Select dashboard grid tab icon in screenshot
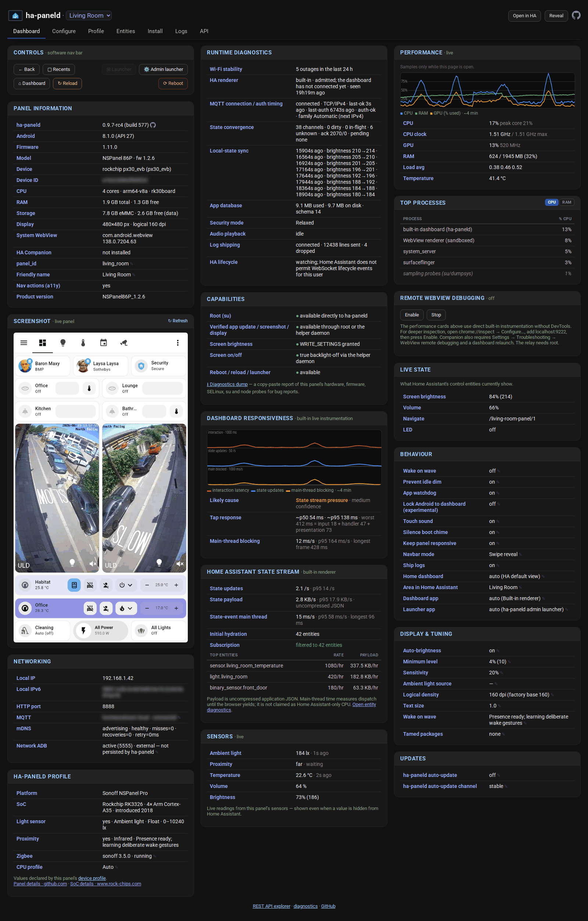Image resolution: width=588 pixels, height=921 pixels. click(43, 343)
